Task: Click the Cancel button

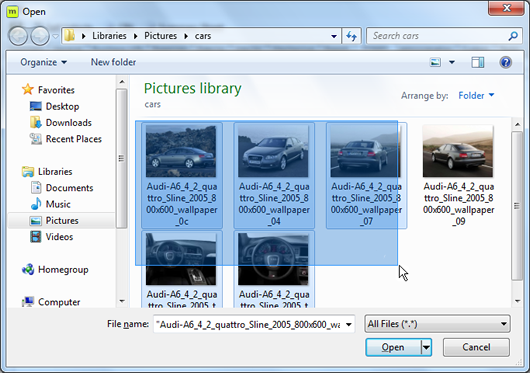Action: click(x=476, y=347)
